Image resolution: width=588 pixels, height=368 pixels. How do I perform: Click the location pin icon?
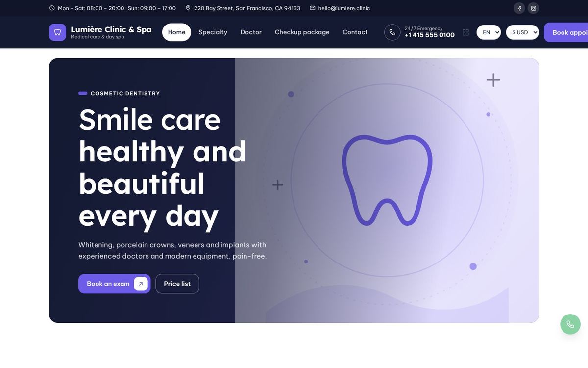point(188,8)
